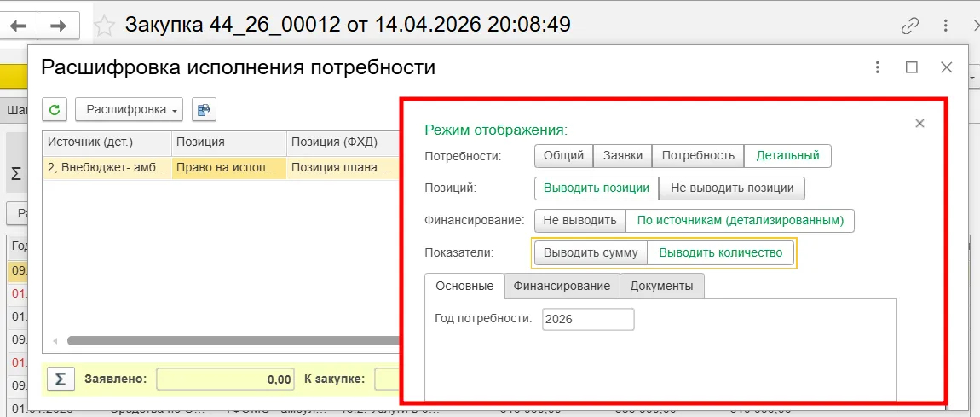Copy link using the chain icon
The image size is (980, 417).
tap(909, 26)
